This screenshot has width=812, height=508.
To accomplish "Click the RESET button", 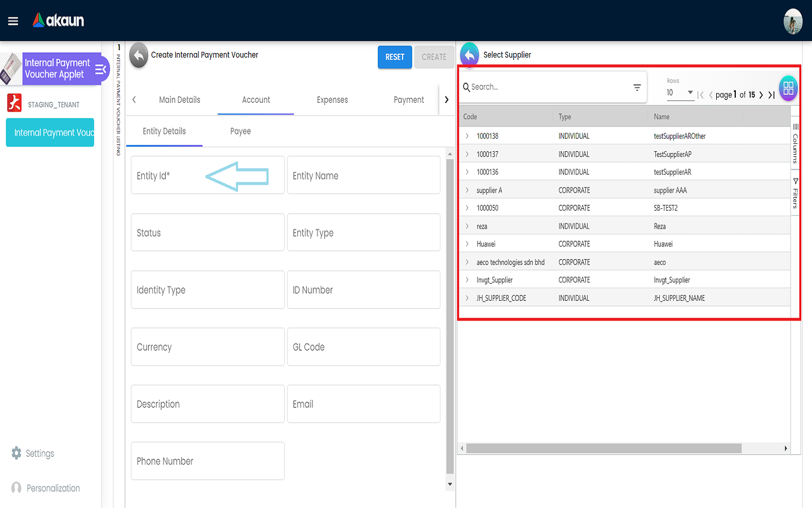I will tap(395, 57).
